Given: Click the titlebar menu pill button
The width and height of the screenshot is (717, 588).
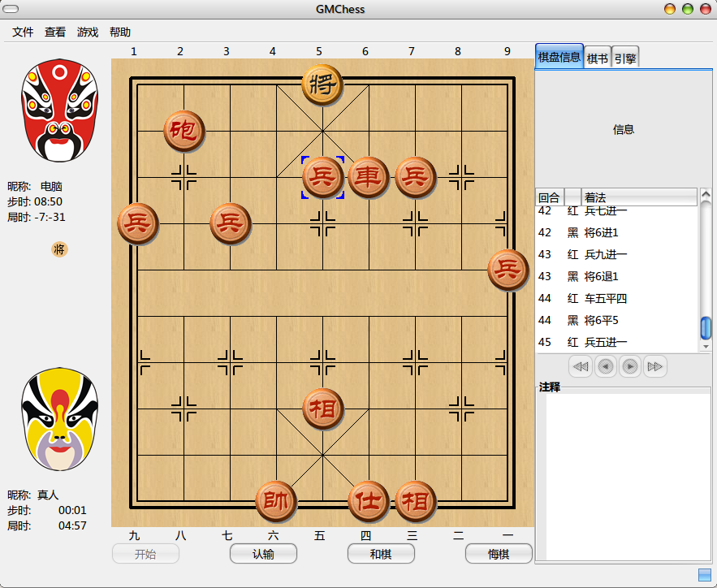Looking at the screenshot, I should (11, 9).
